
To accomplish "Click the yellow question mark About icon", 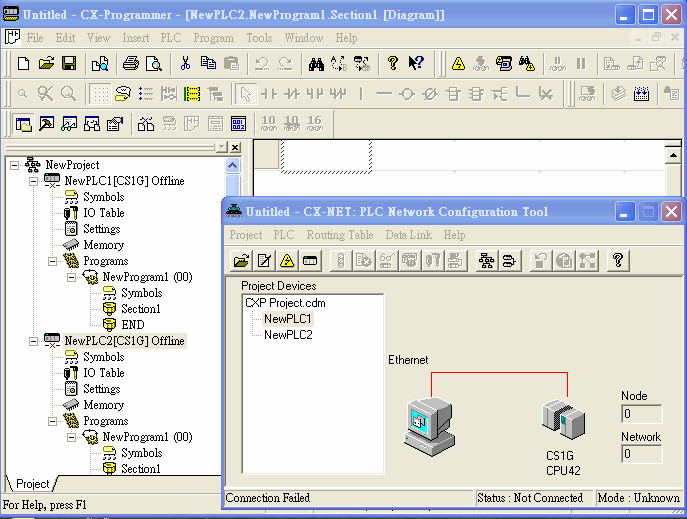I will point(393,64).
